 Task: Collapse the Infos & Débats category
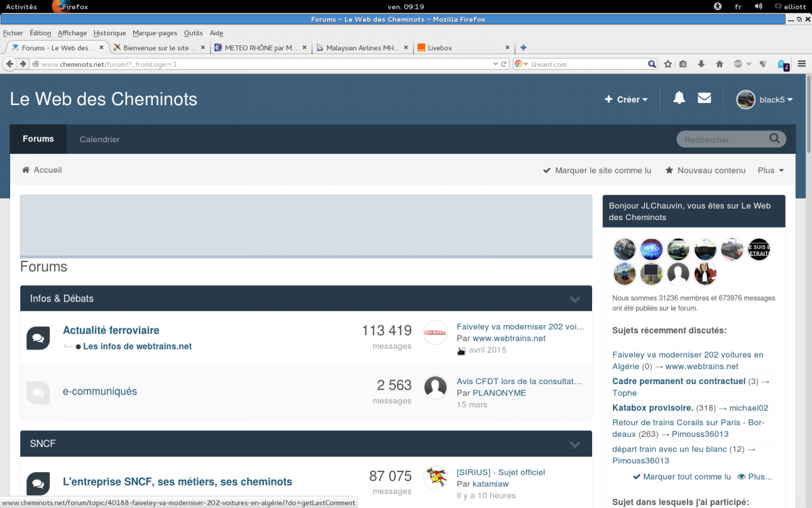(x=574, y=299)
